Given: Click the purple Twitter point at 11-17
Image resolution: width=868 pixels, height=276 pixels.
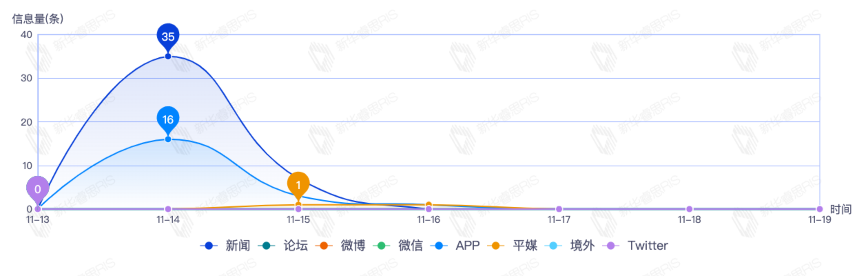Looking at the screenshot, I should [x=559, y=209].
